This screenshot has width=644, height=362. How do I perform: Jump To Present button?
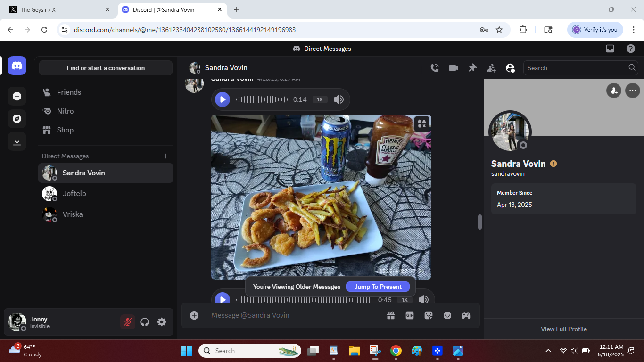pyautogui.click(x=378, y=287)
